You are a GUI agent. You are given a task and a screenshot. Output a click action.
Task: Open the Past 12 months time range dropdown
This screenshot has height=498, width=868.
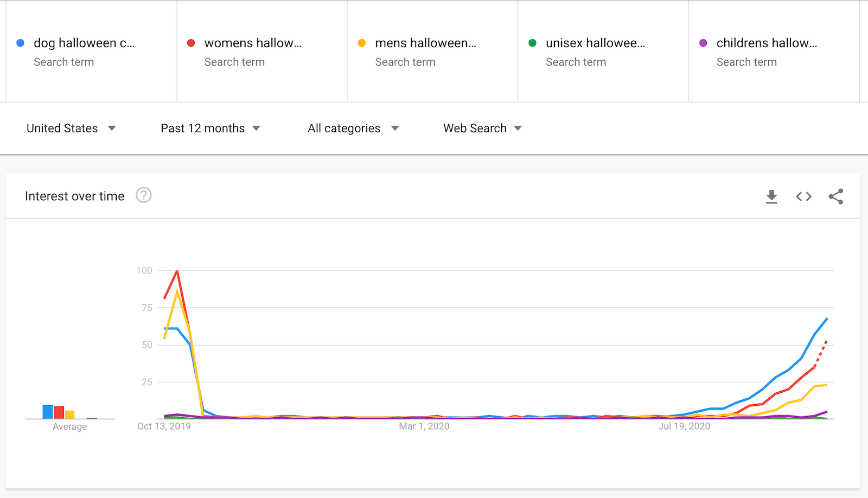pos(210,128)
